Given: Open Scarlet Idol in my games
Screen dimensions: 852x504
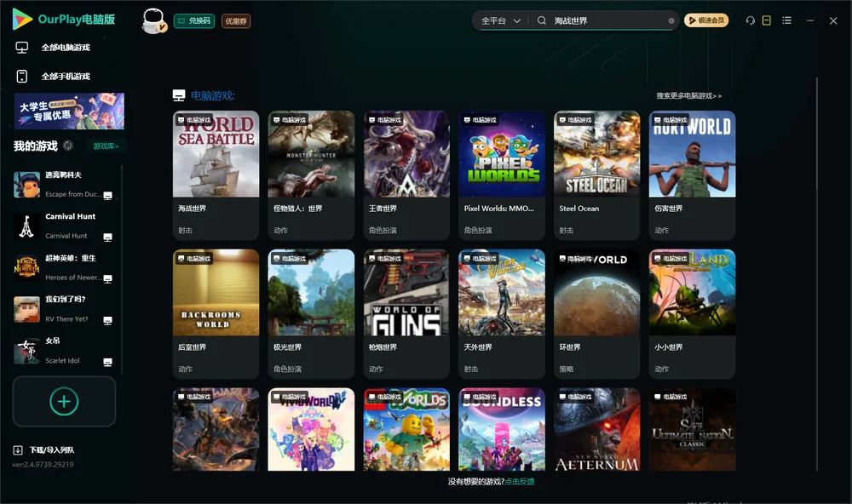Looking at the screenshot, I should [x=64, y=351].
